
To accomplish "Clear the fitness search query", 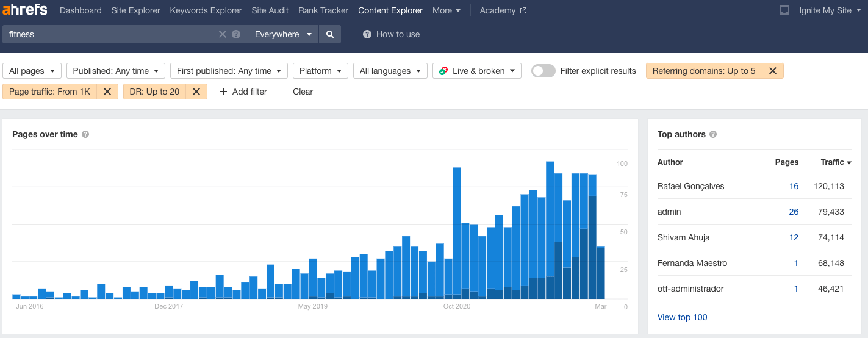I will click(x=223, y=35).
